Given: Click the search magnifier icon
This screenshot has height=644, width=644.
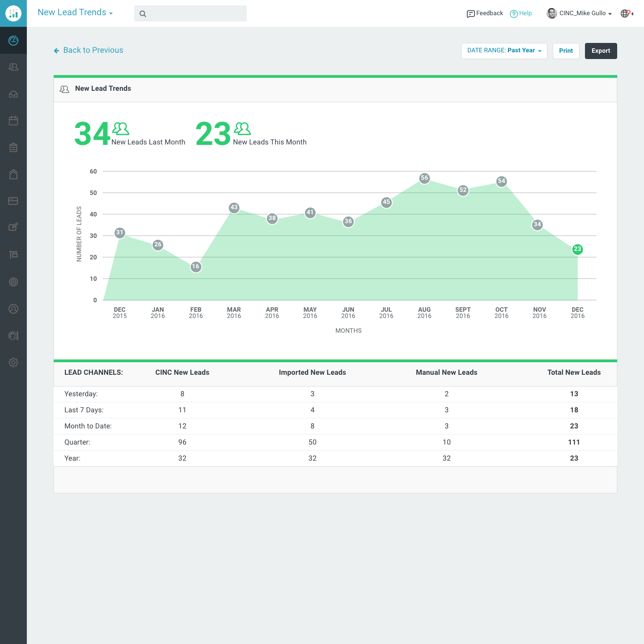Looking at the screenshot, I should click(143, 14).
